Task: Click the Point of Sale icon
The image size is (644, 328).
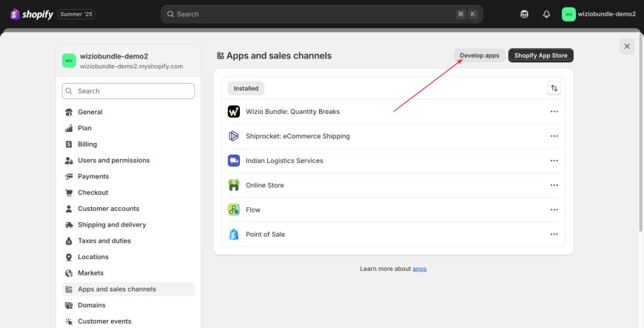Action: [x=234, y=234]
